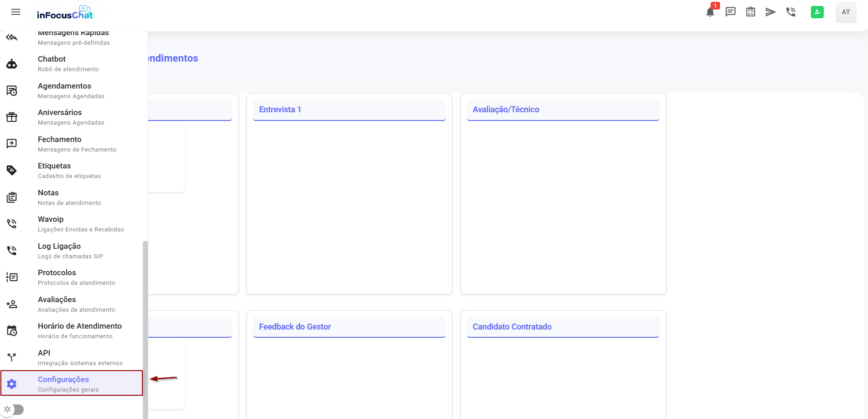Open Horário de Atendimento menu item
The height and width of the screenshot is (419, 868).
80,330
